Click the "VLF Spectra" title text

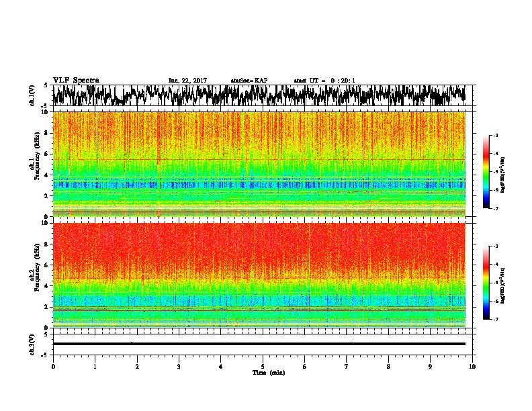pyautogui.click(x=77, y=81)
